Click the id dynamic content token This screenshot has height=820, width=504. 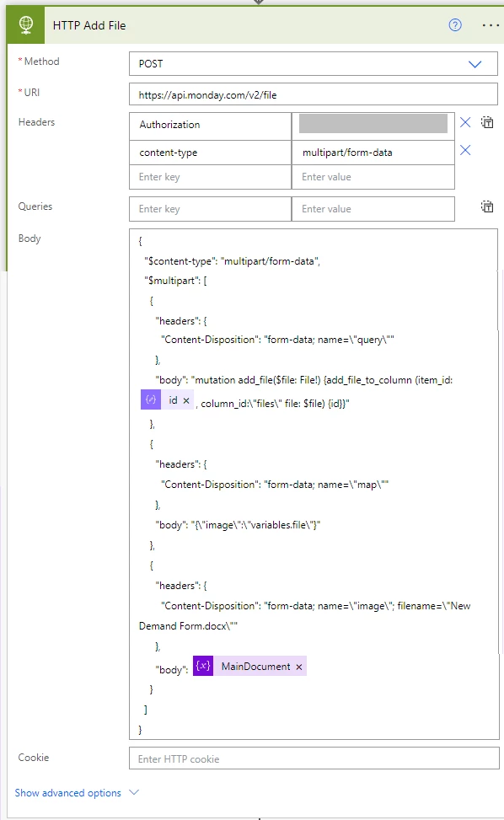(168, 400)
